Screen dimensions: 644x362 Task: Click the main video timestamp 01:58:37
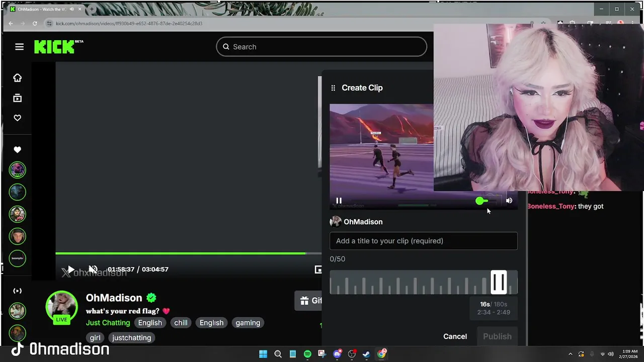[121, 269]
